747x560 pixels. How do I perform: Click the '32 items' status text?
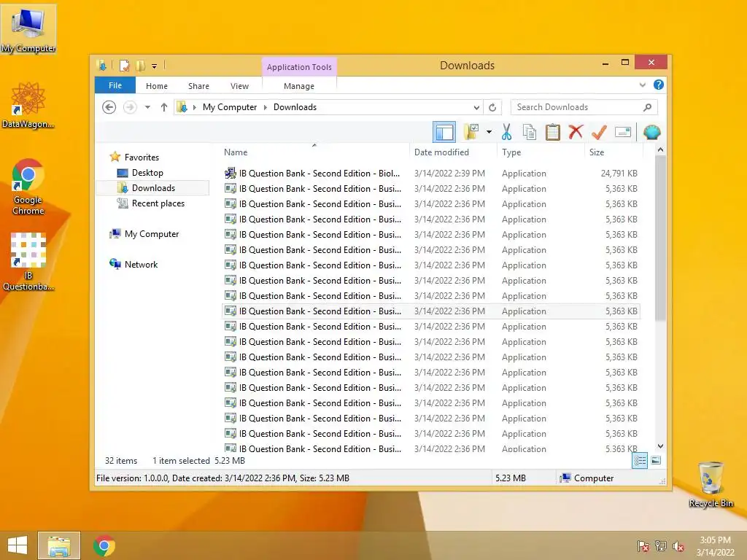(x=121, y=461)
